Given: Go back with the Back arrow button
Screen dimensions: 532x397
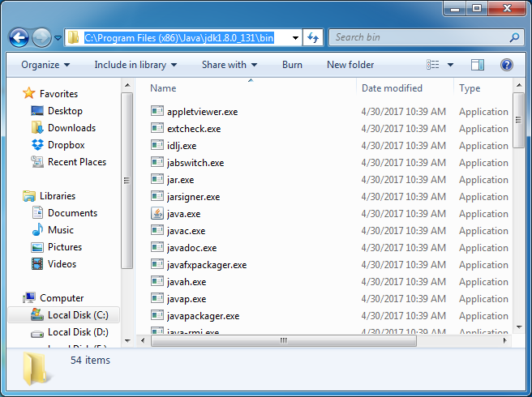Looking at the screenshot, I should [19, 37].
